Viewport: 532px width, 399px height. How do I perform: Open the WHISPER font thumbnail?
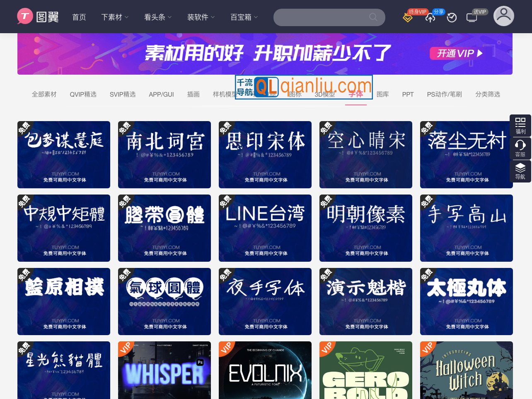point(164,370)
